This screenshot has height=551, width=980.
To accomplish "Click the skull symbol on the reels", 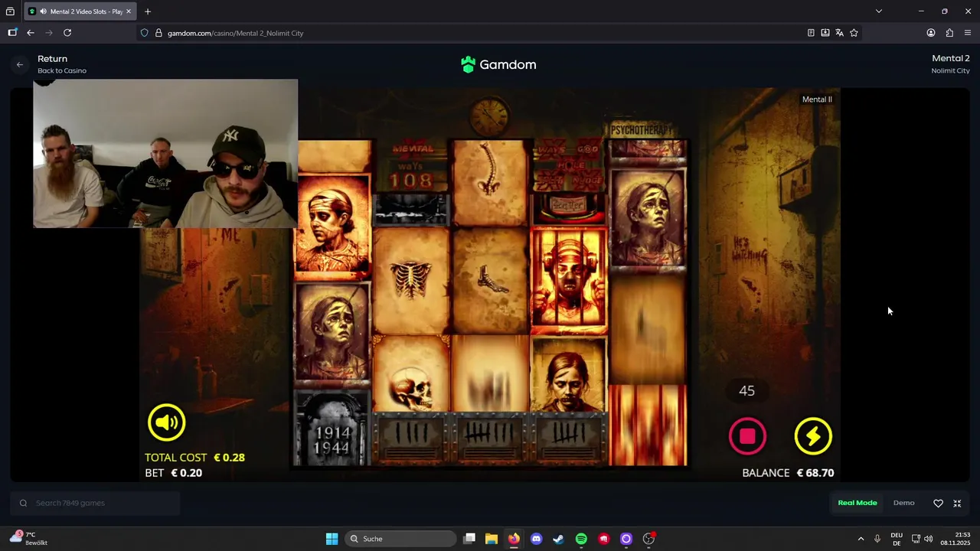I will click(x=412, y=373).
